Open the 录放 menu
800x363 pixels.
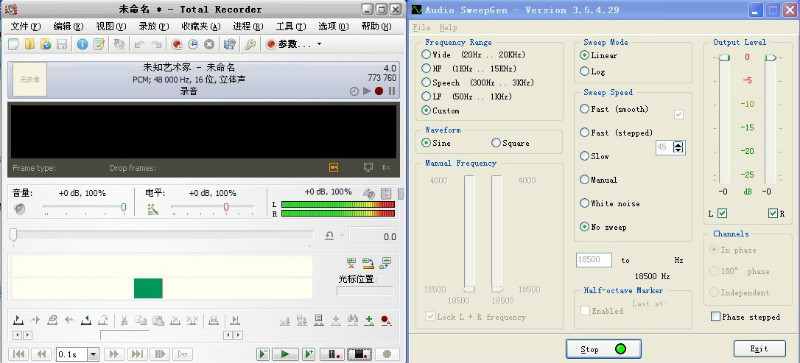point(154,26)
